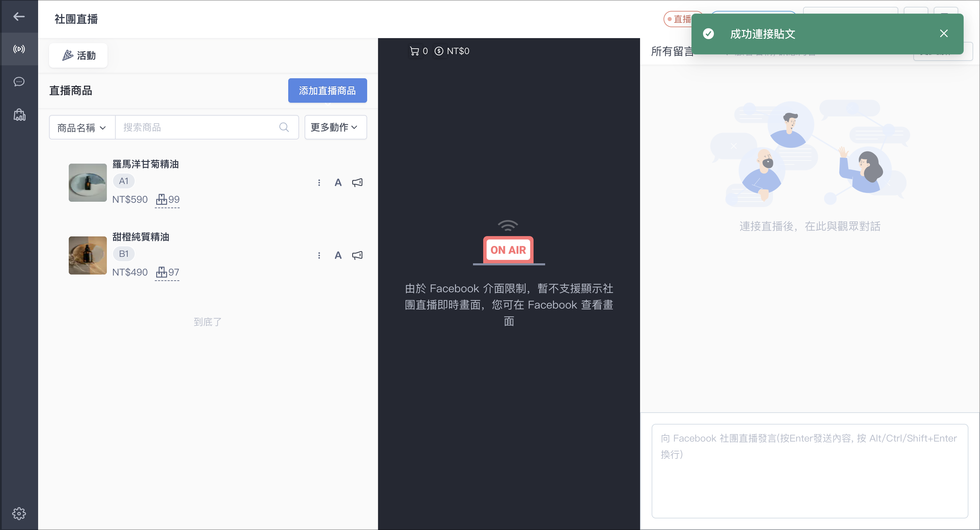Image resolution: width=980 pixels, height=530 pixels.
Task: Expand the 商品名稱 search filter dropdown
Action: point(82,127)
